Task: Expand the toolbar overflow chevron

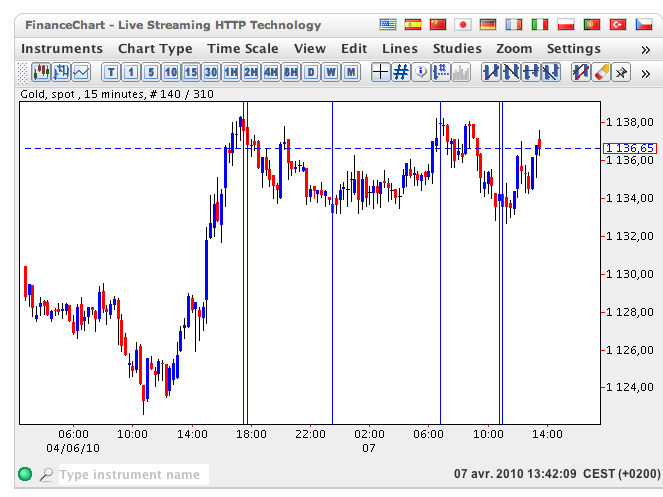Action: tap(647, 72)
